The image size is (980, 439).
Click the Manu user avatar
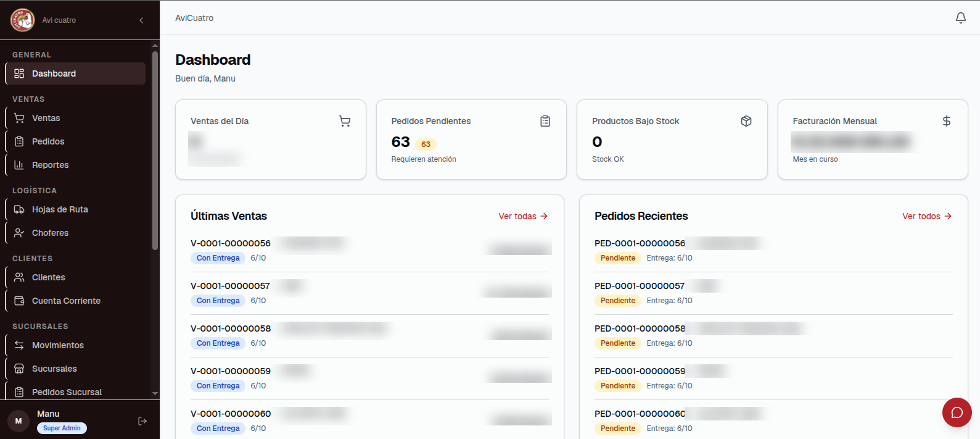19,421
